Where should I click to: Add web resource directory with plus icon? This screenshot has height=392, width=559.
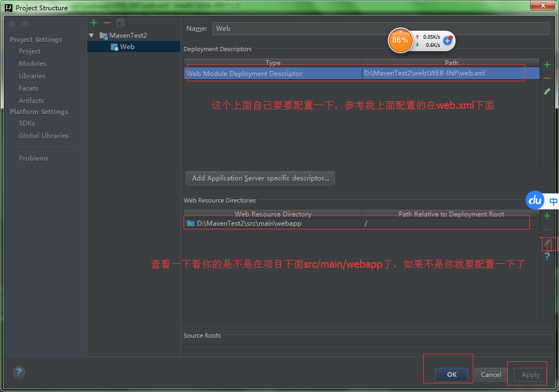coord(547,216)
